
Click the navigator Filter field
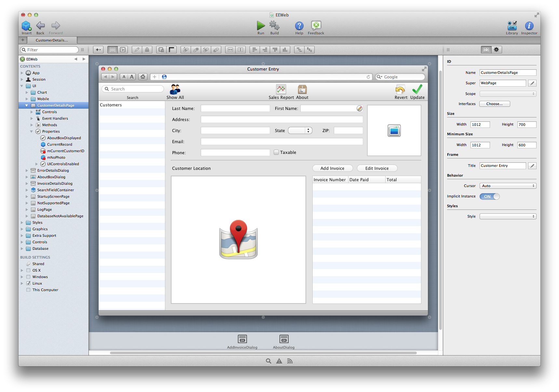click(x=50, y=50)
